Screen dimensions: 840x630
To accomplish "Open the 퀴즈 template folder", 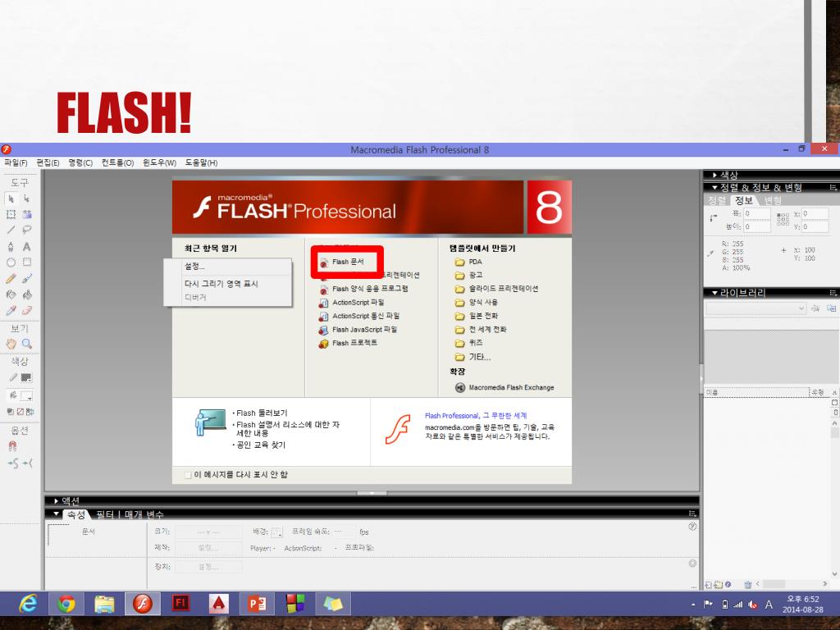I will click(x=468, y=343).
